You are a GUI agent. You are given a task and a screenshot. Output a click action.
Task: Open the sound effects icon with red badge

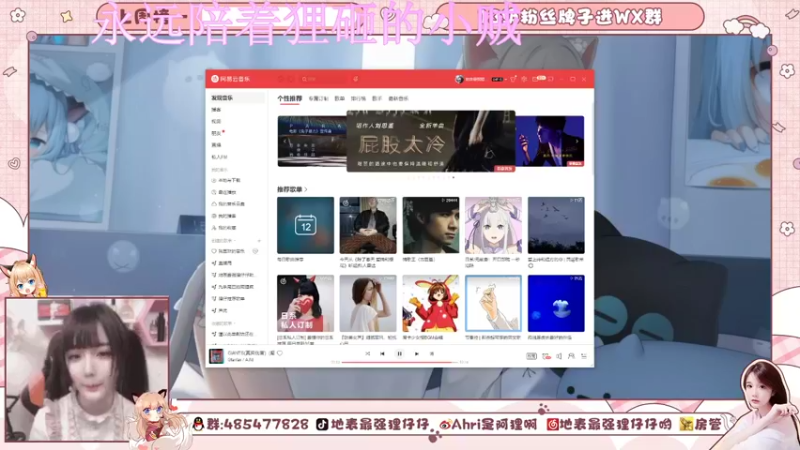(x=546, y=356)
